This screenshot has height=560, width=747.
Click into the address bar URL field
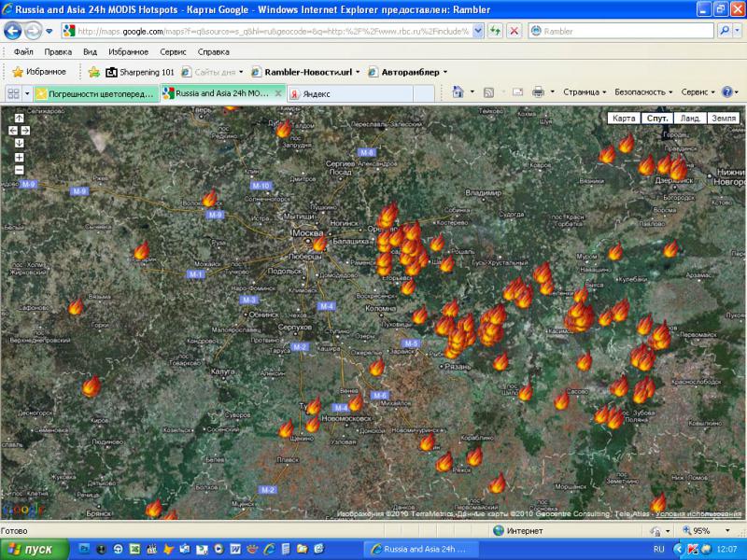coord(273,32)
